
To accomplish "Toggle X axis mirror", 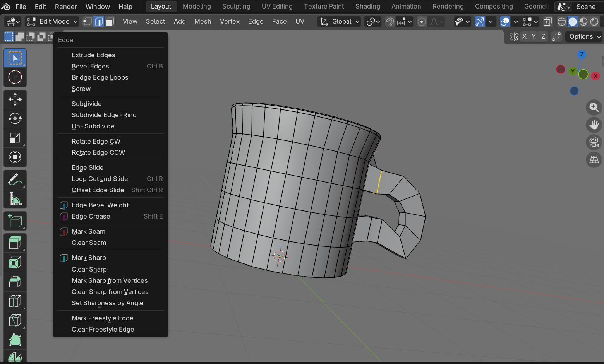I will point(524,36).
